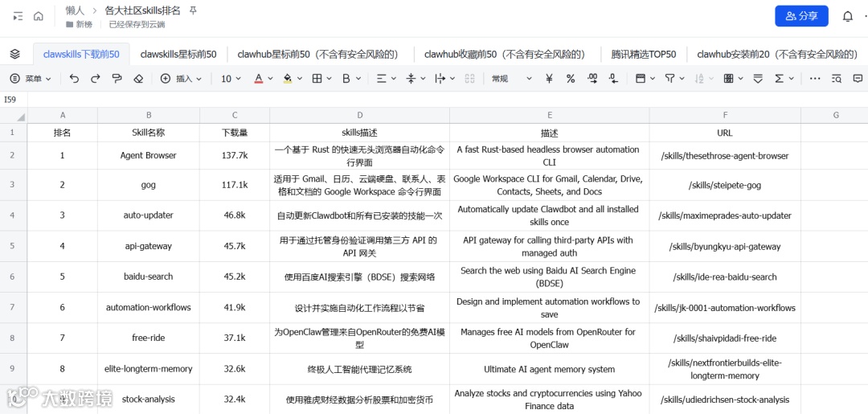Viewport: 868px width, 414px height.
Task: Open the 常规 number format dropdown
Action: pos(510,79)
